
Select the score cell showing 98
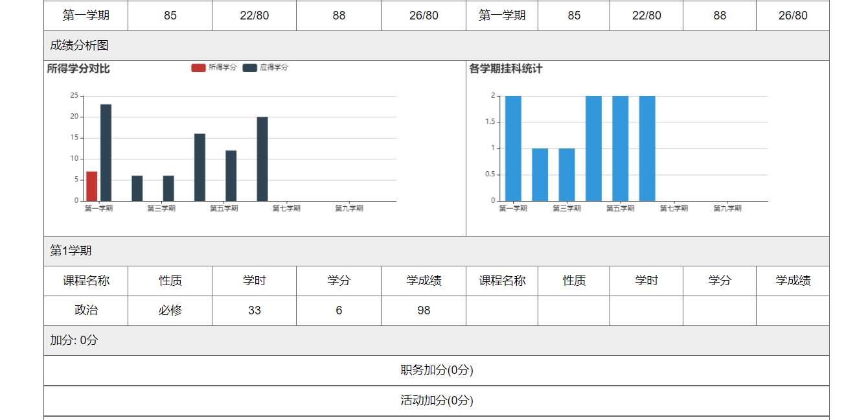(424, 310)
